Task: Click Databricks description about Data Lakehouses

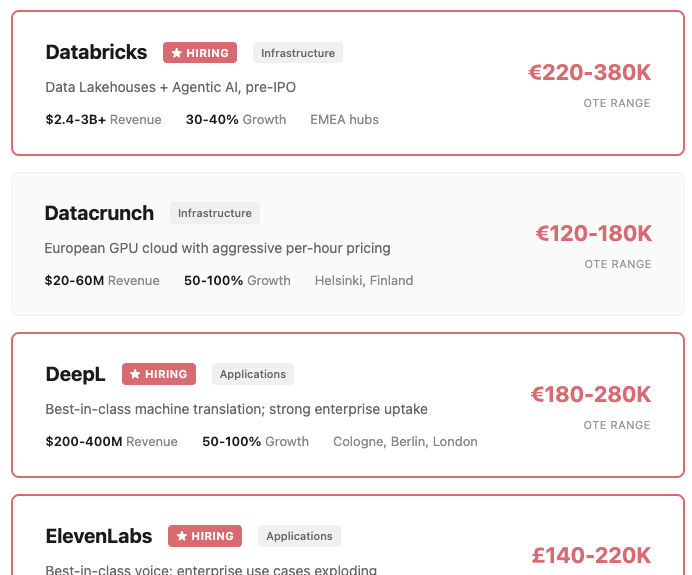Action: click(171, 87)
